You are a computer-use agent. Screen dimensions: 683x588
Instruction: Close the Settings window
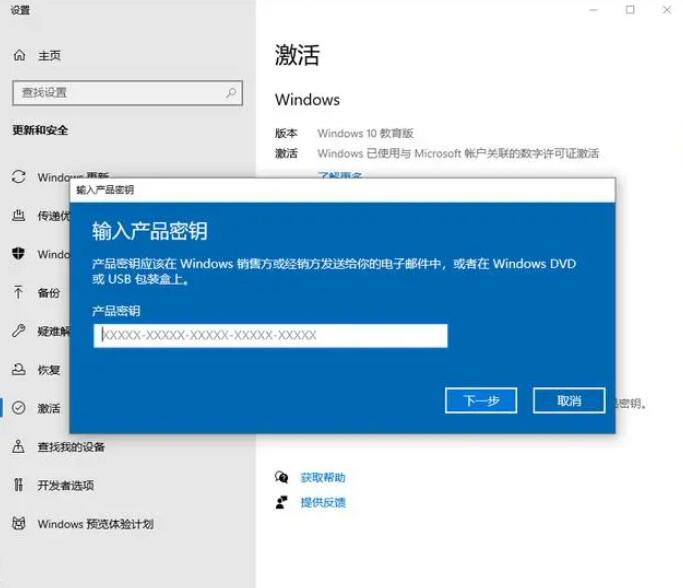pos(666,10)
